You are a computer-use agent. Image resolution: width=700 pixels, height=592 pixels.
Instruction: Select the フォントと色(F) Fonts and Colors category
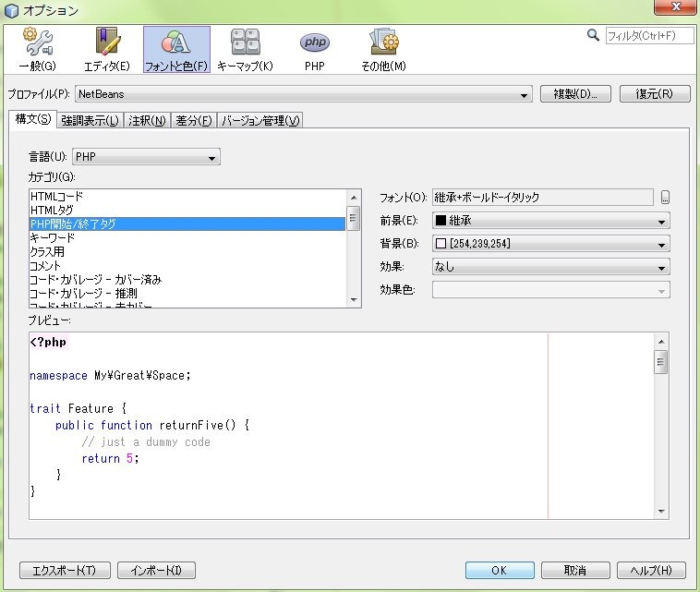click(x=176, y=50)
